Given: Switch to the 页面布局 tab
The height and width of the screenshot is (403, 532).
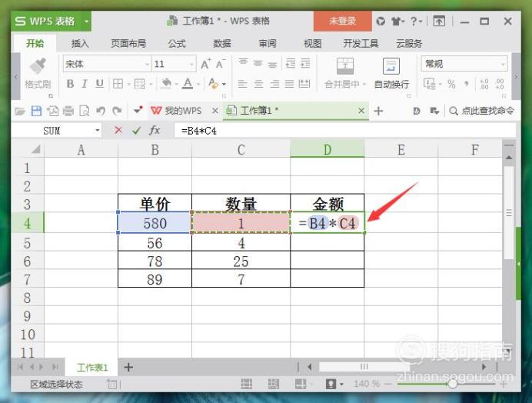Looking at the screenshot, I should [x=128, y=44].
